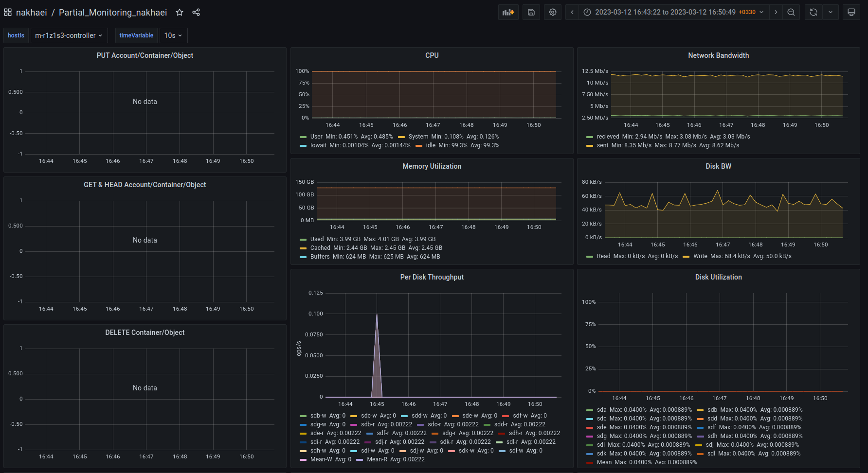This screenshot has height=473, width=868.
Task: Open the hostIs host dropdown
Action: click(69, 35)
